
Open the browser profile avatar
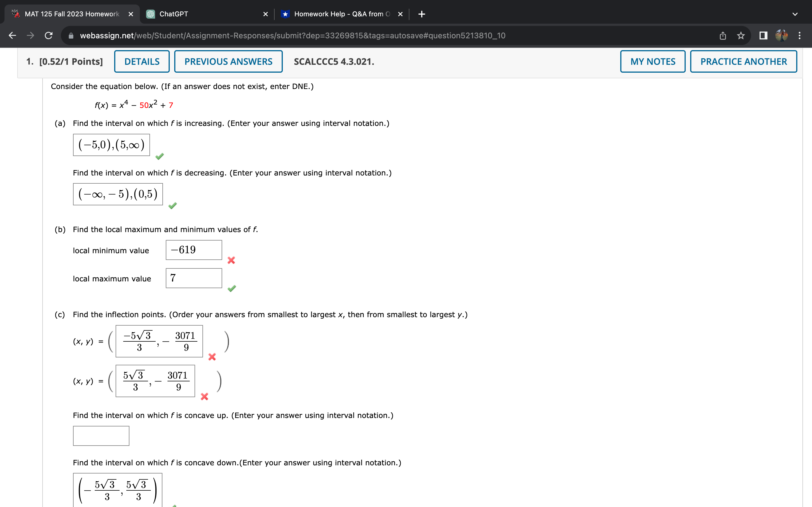[x=782, y=35]
